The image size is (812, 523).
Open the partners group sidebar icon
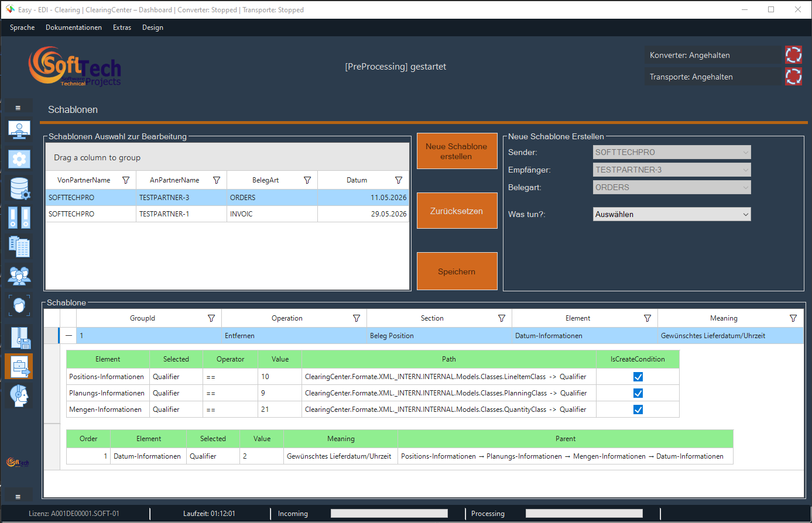coord(19,275)
